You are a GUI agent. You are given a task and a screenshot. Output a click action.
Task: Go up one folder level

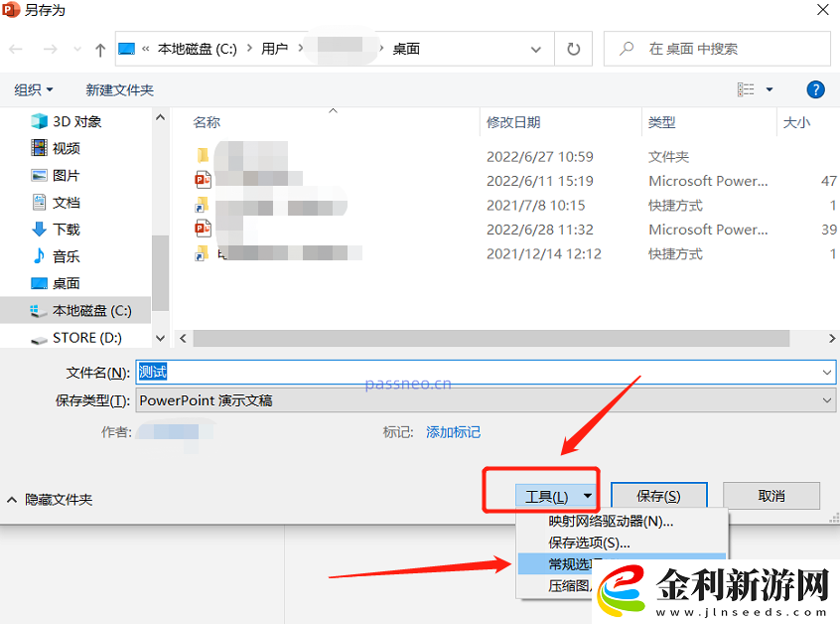pyautogui.click(x=98, y=48)
